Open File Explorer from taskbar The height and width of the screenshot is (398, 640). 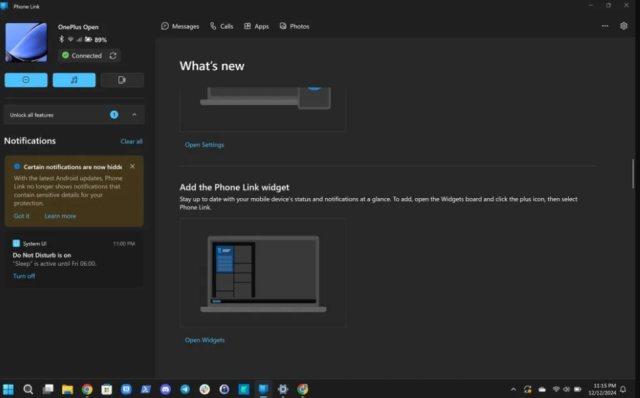pos(67,389)
